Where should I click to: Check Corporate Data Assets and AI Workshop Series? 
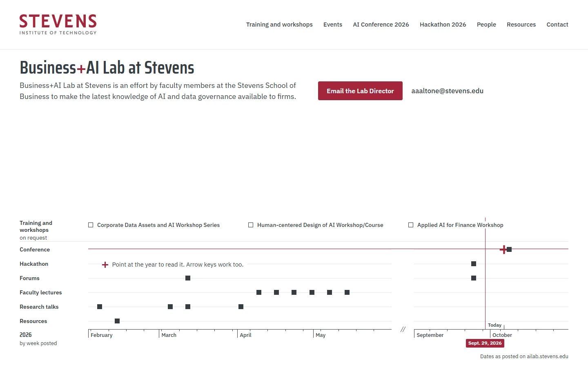coord(91,225)
